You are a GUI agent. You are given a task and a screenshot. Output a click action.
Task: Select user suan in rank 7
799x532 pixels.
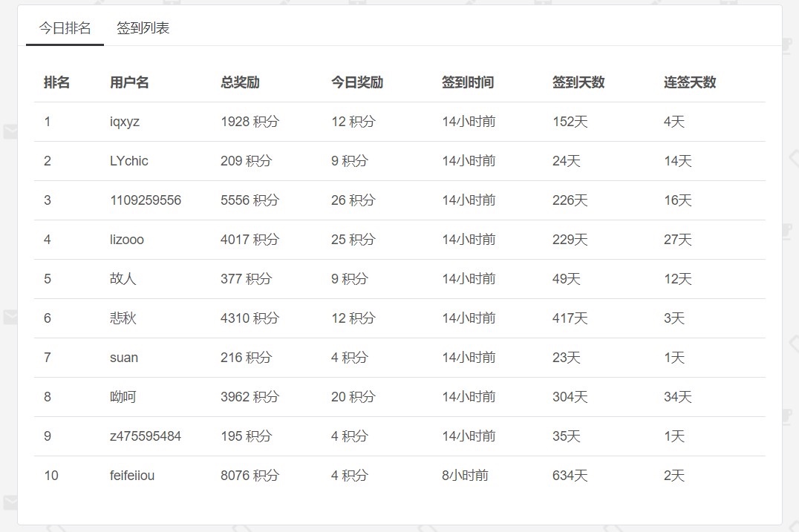click(x=124, y=358)
